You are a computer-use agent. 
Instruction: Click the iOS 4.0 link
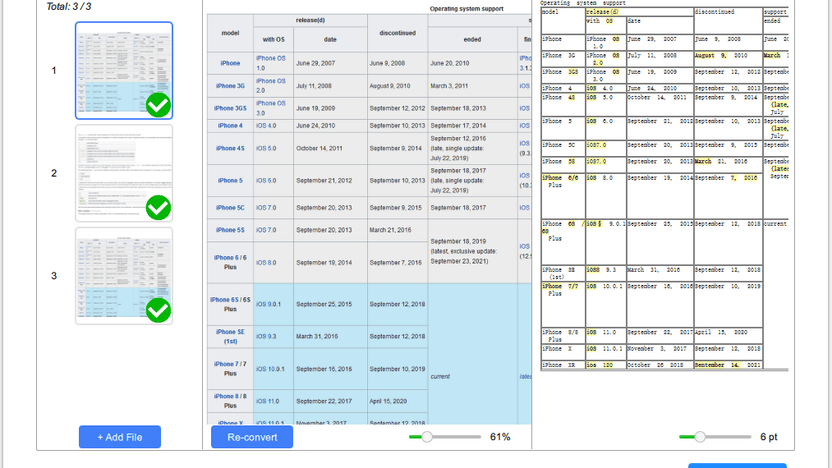pos(266,126)
